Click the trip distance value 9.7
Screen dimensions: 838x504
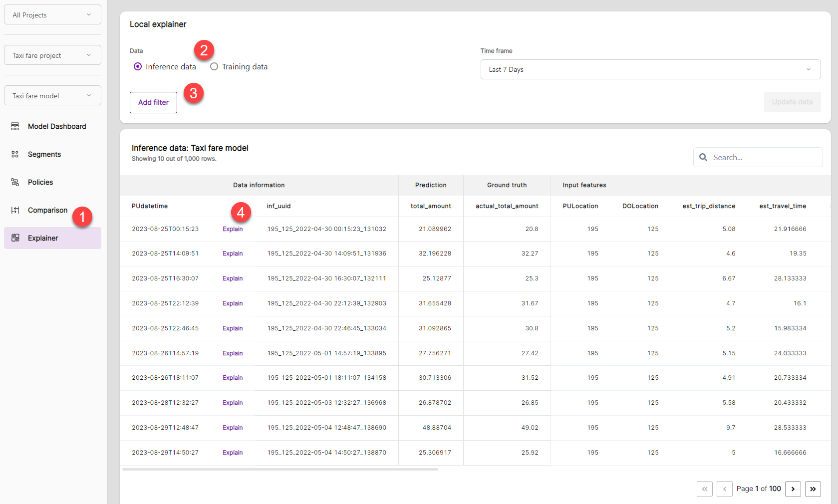[731, 428]
